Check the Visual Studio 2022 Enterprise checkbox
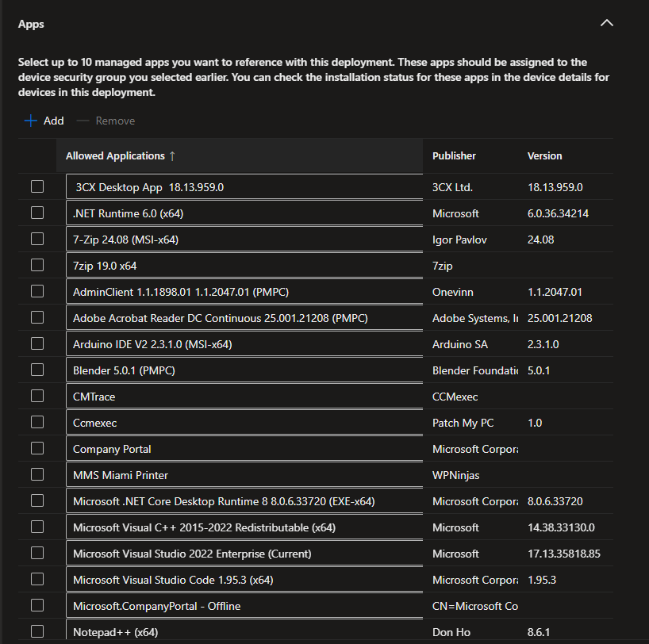The height and width of the screenshot is (644, 649). [x=37, y=553]
